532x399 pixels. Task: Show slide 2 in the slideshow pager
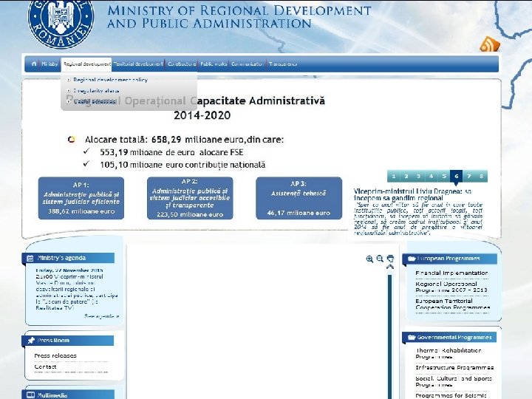click(406, 176)
